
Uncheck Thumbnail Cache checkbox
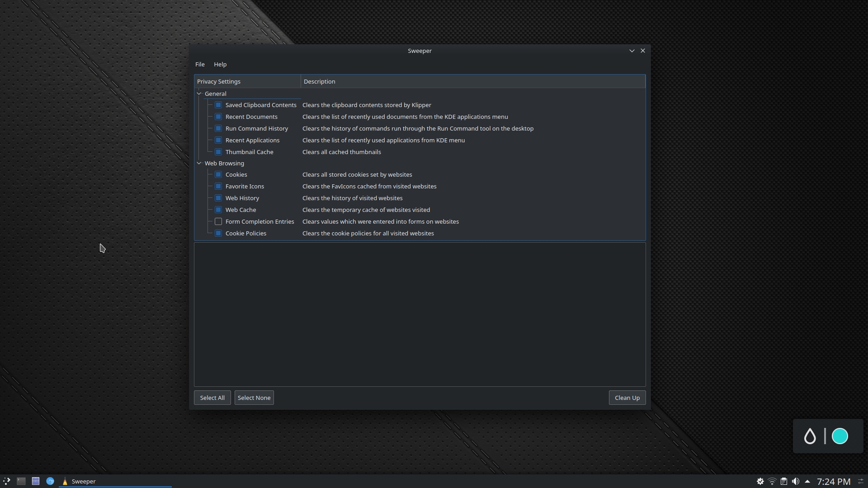218,152
